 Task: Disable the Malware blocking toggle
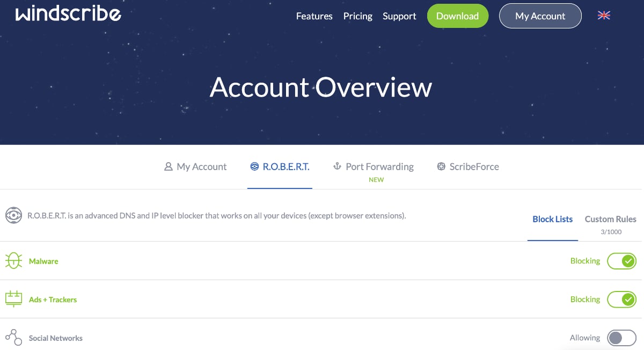(x=621, y=261)
